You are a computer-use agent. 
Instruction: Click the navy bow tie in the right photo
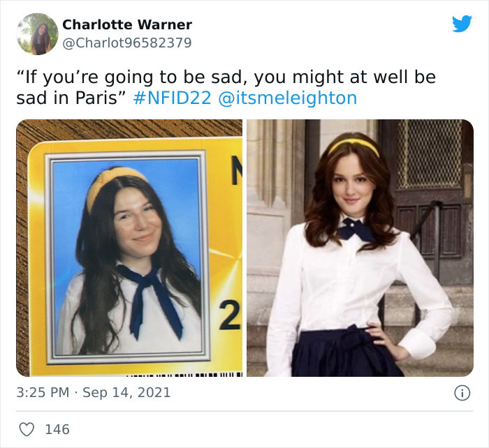[356, 230]
